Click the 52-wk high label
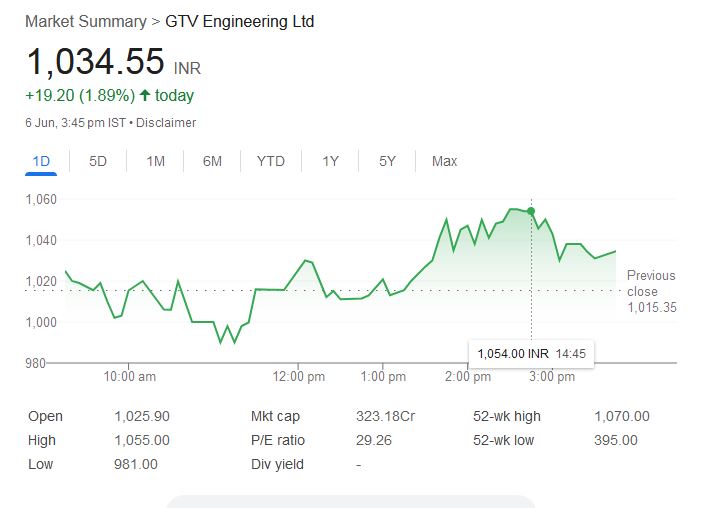The height and width of the screenshot is (508, 726). tap(507, 416)
